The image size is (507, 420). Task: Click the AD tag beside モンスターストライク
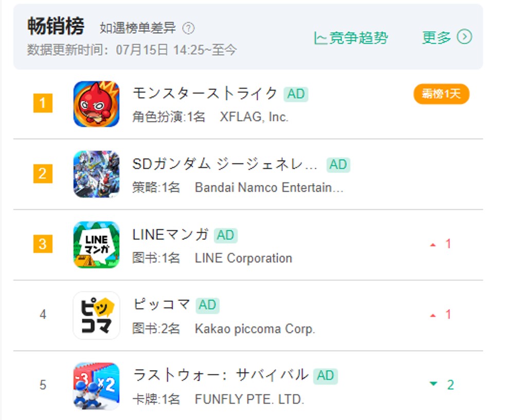(296, 94)
